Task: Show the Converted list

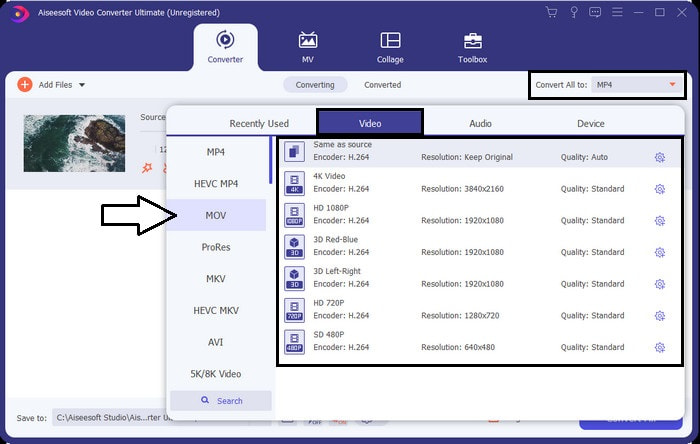Action: 383,85
